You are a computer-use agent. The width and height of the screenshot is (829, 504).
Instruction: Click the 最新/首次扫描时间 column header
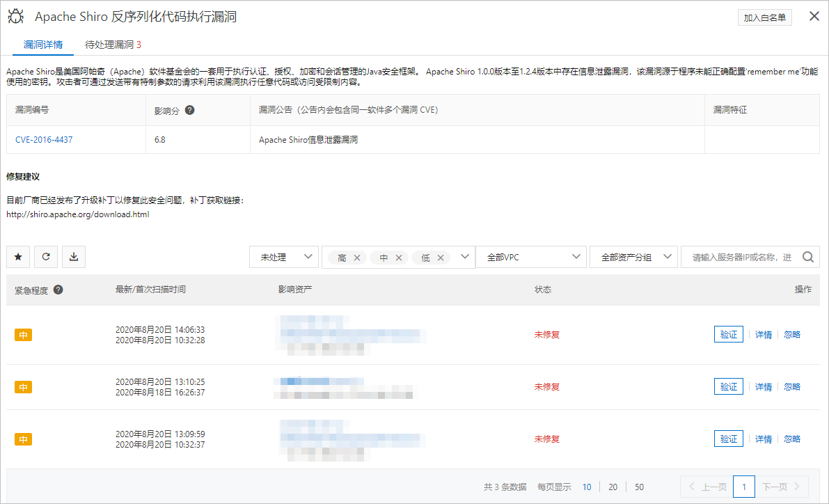click(x=150, y=290)
